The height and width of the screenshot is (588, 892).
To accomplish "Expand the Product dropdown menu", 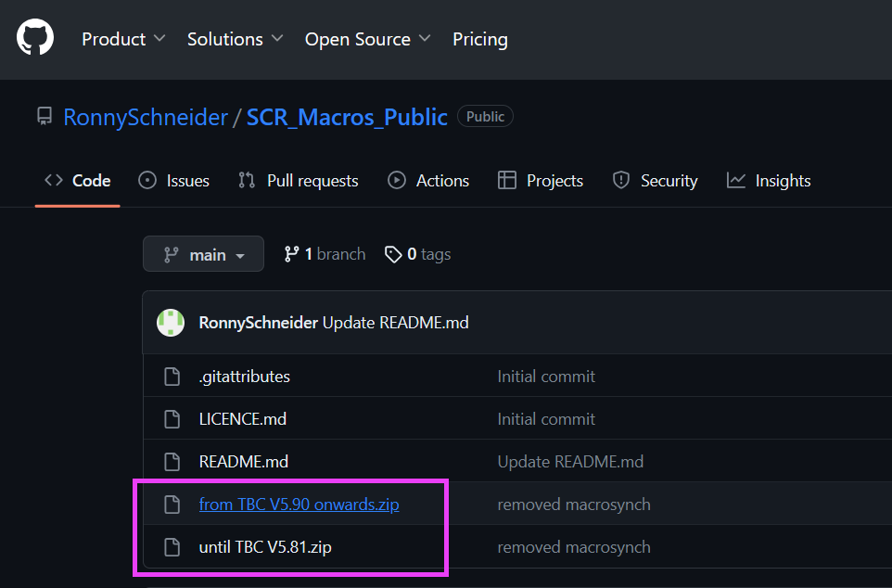I will click(x=123, y=39).
